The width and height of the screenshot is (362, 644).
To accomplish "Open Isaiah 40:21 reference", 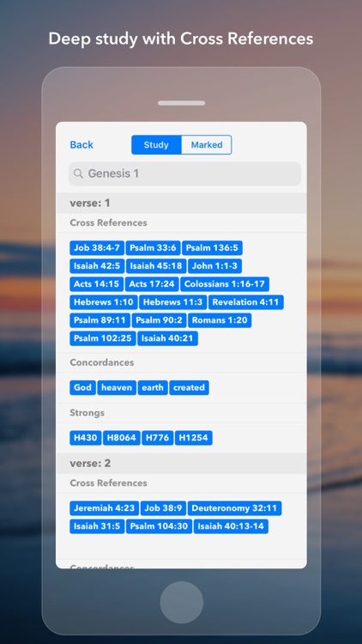I will point(167,338).
